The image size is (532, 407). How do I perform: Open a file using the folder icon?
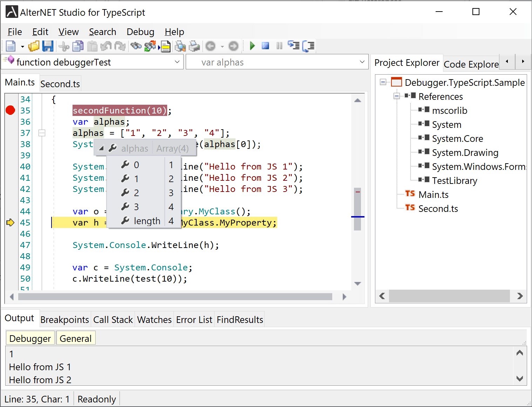coord(34,46)
